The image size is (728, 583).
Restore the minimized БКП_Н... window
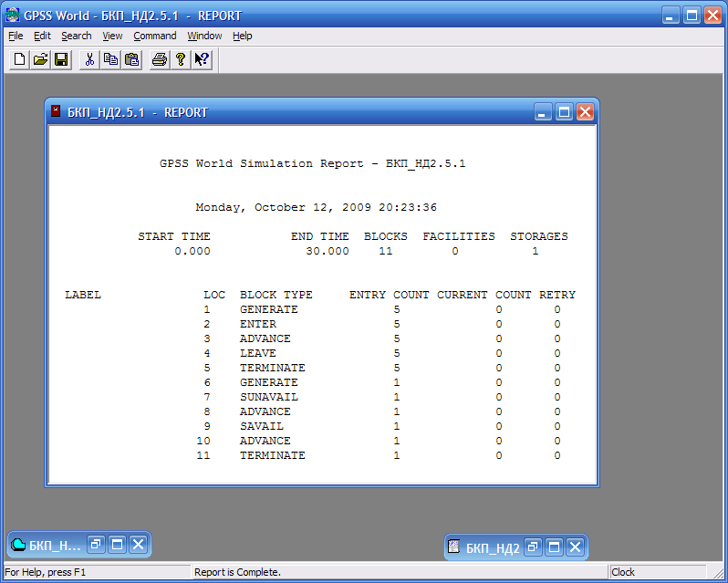click(96, 544)
